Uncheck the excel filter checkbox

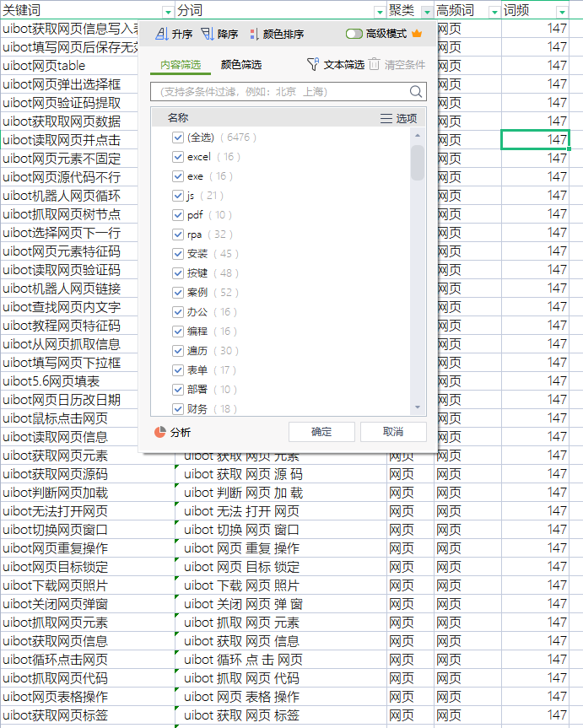(x=177, y=157)
